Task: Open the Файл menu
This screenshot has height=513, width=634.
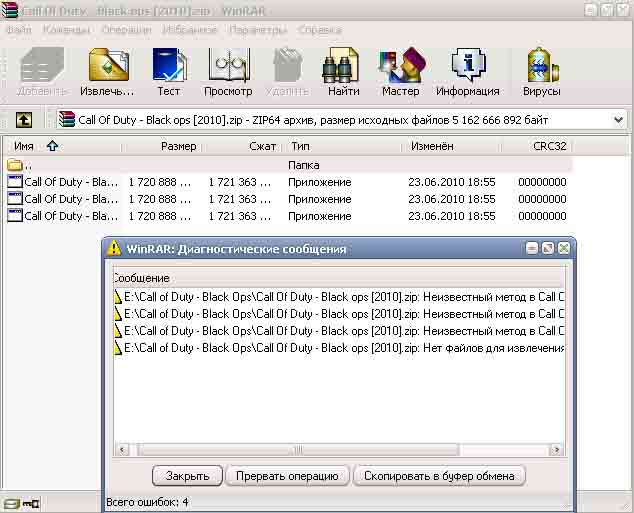Action: point(19,30)
